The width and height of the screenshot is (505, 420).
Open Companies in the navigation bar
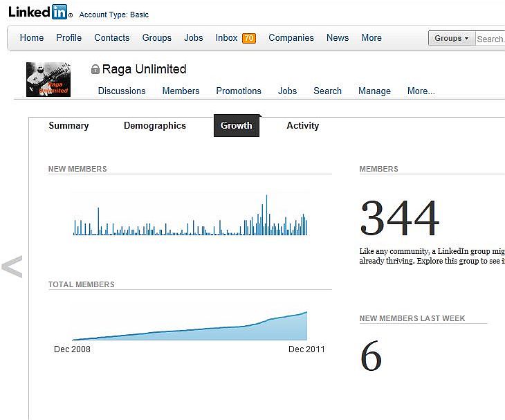pyautogui.click(x=291, y=37)
